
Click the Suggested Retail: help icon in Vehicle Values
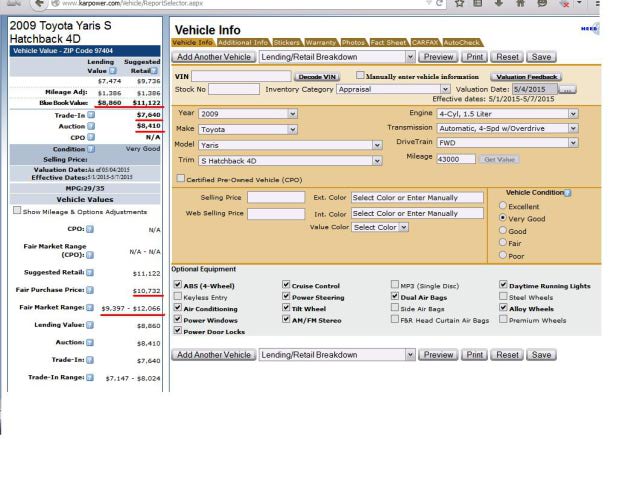pos(90,272)
